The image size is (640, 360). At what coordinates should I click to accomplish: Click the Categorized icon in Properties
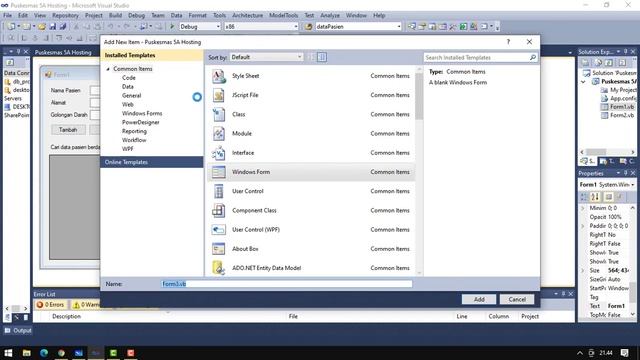(584, 197)
